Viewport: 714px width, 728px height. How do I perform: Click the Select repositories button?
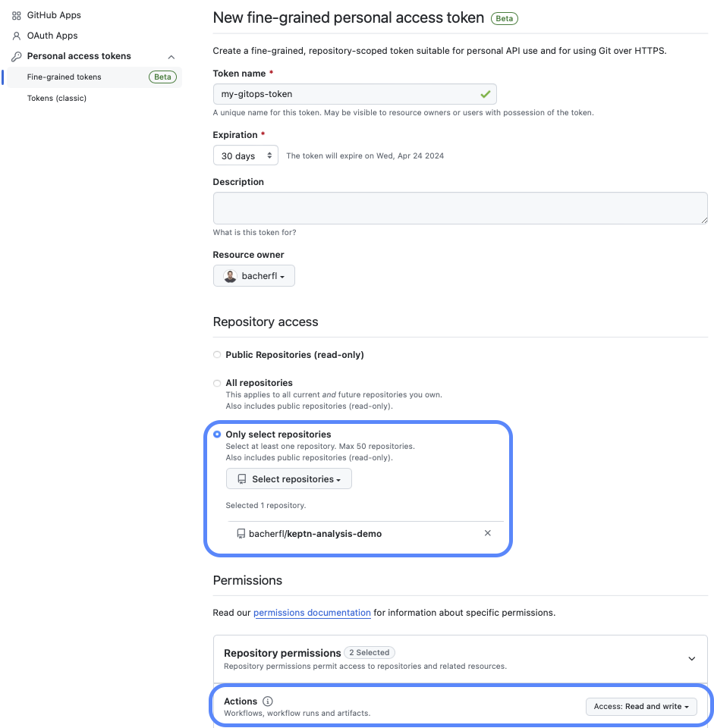point(288,479)
